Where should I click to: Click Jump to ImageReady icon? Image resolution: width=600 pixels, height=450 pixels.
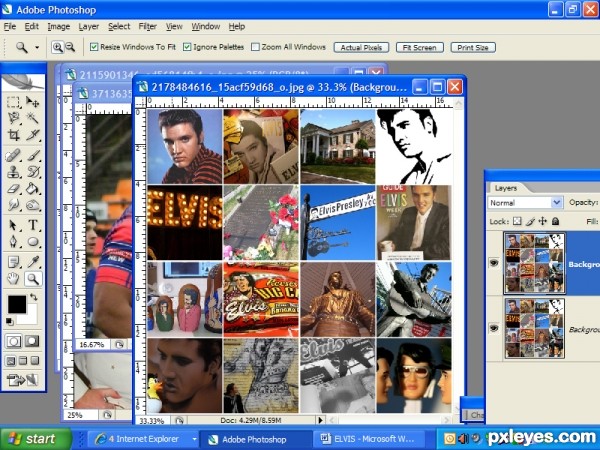(23, 380)
